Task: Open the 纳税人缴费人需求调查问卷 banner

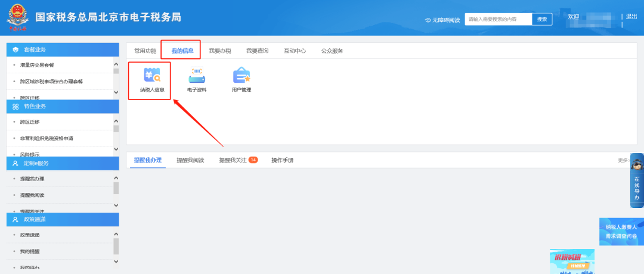Action: [621, 232]
